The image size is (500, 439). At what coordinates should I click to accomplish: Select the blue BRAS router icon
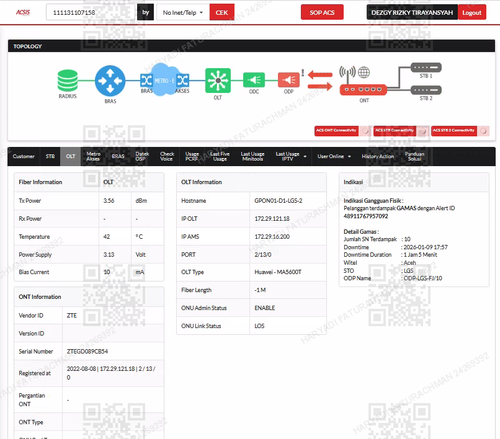pos(110,81)
